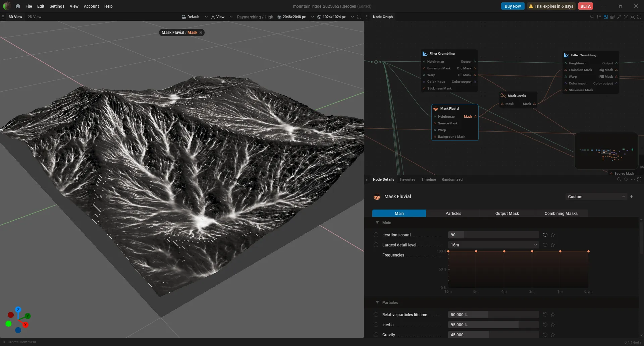
Task: Open the Settings menu
Action: click(57, 6)
